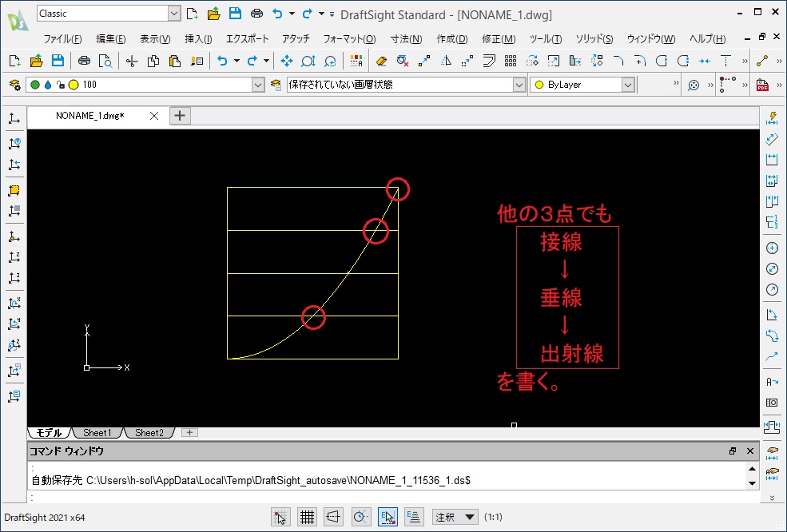787x532 pixels.
Task: Open the layer states manager icon
Action: coord(276,85)
